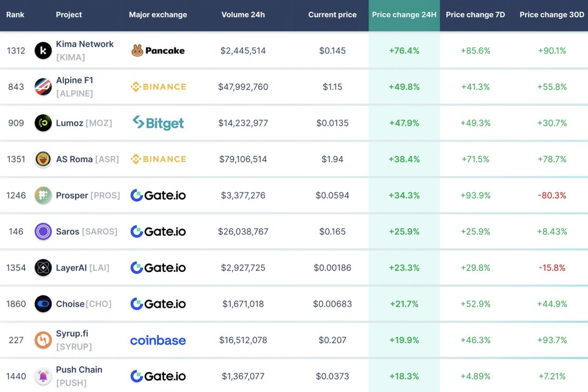Click the volume $79,106,514
The image size is (588, 392).
tap(243, 159)
